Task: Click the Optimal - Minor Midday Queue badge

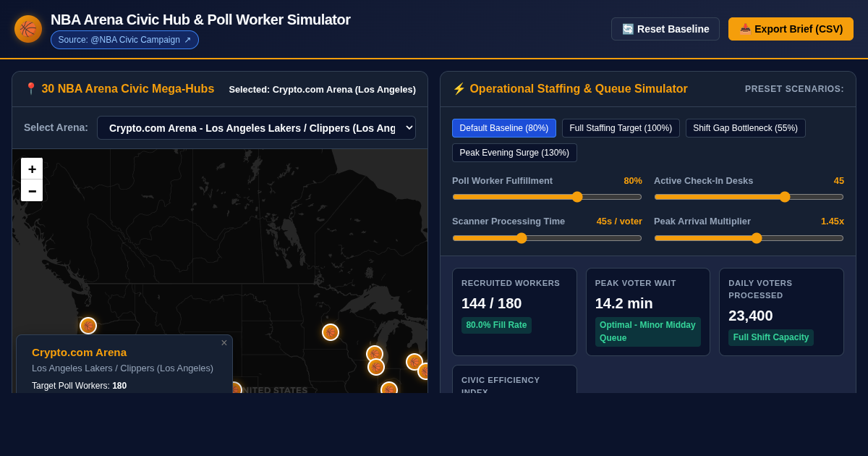Action: (x=647, y=332)
